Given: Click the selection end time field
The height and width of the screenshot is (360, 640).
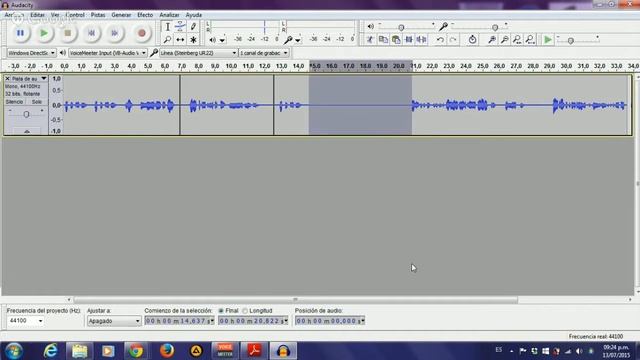Looking at the screenshot, I should [x=253, y=321].
